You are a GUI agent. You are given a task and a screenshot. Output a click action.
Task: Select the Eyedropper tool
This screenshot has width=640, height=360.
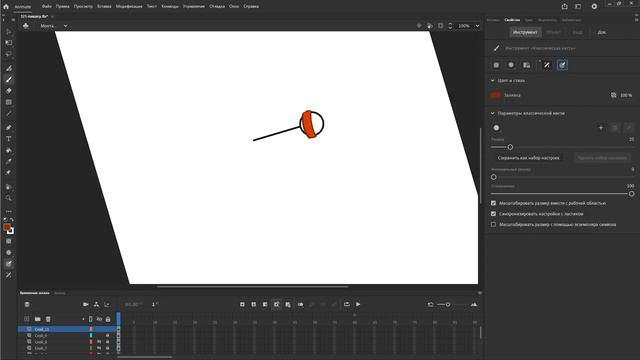tap(9, 161)
